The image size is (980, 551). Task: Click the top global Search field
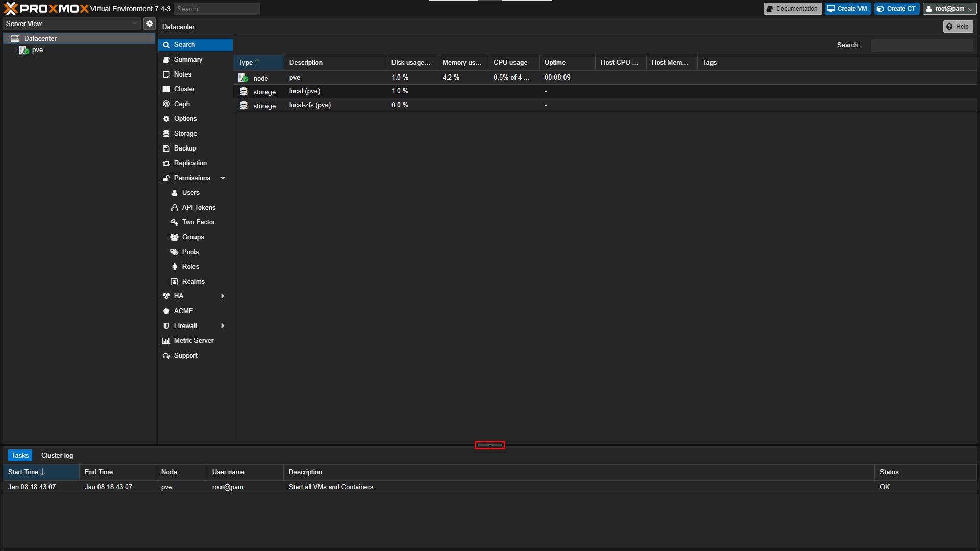click(216, 9)
